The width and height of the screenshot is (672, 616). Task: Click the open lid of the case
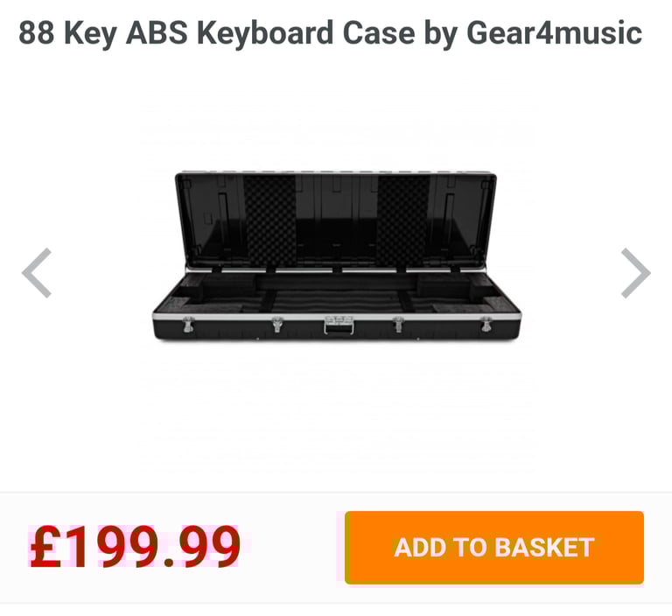tap(336, 220)
